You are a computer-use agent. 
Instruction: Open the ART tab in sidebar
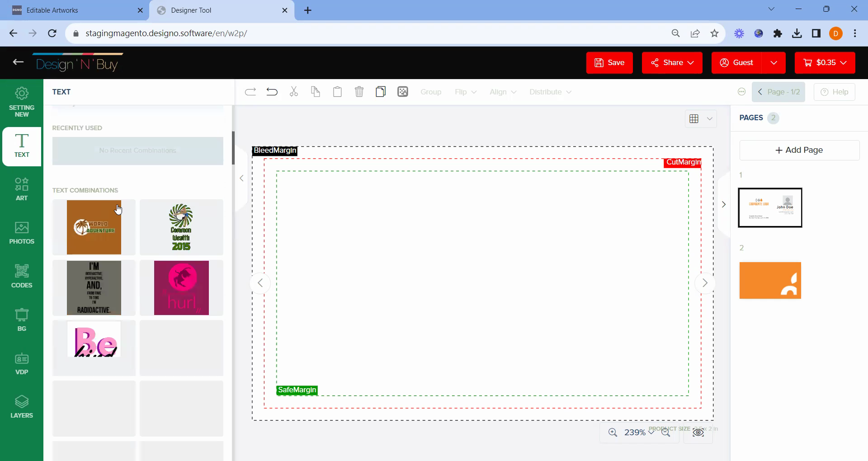coord(22,189)
